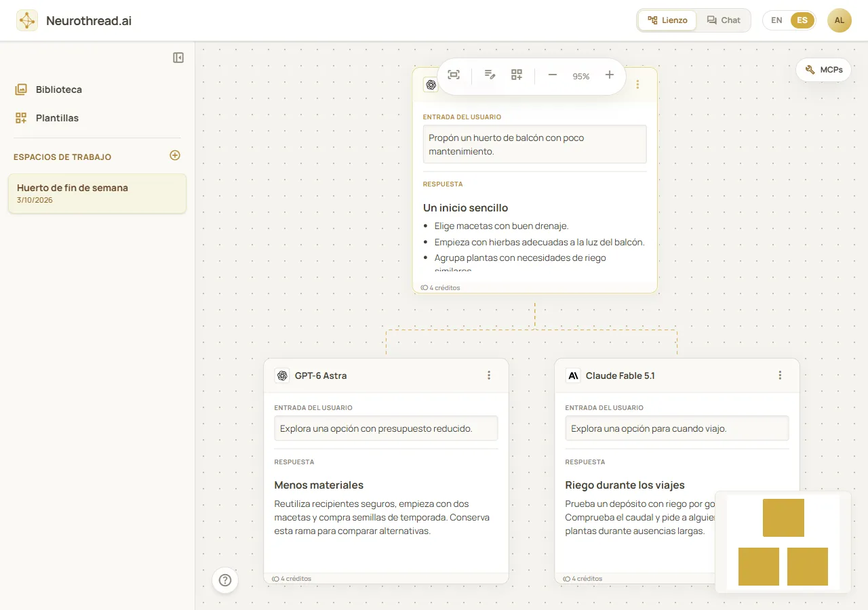
Task: Switch to the Chat view tab
Action: tap(724, 20)
